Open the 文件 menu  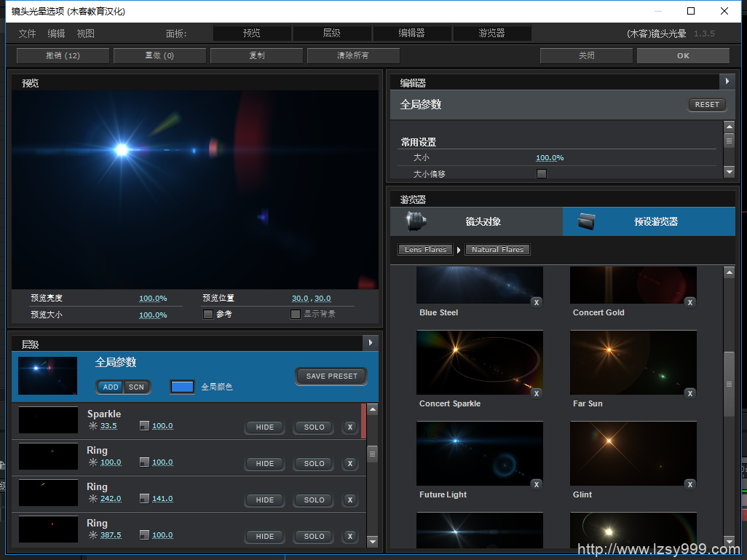[x=27, y=33]
